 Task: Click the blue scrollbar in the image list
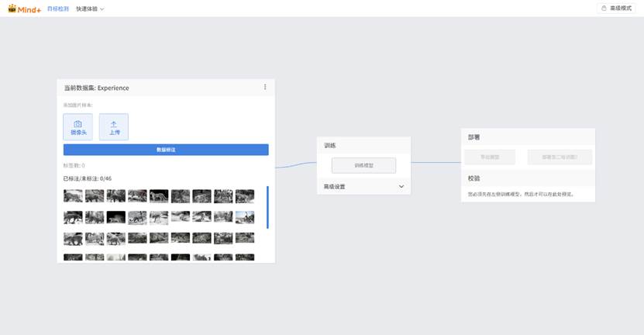pyautogui.click(x=268, y=207)
